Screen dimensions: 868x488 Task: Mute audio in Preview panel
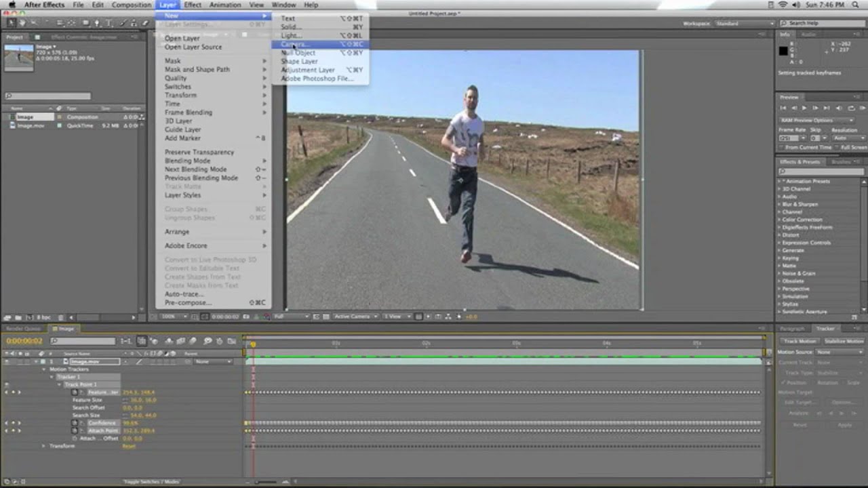point(839,108)
